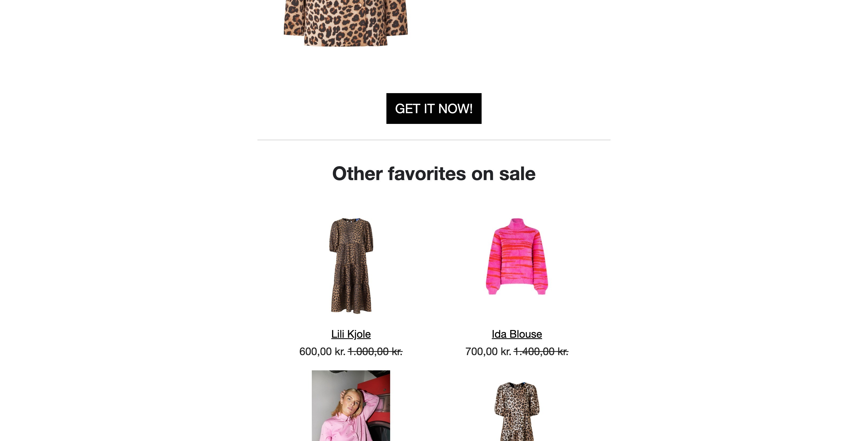868x441 pixels.
Task: Select the leopard tiered Lili Kjole dress image
Action: click(x=351, y=266)
